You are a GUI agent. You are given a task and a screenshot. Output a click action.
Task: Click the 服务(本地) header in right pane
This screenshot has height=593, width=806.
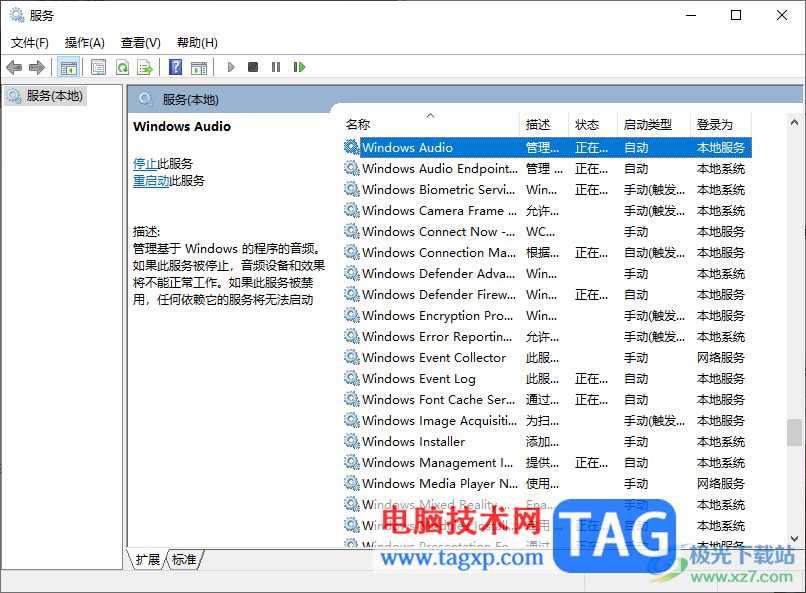(190, 100)
